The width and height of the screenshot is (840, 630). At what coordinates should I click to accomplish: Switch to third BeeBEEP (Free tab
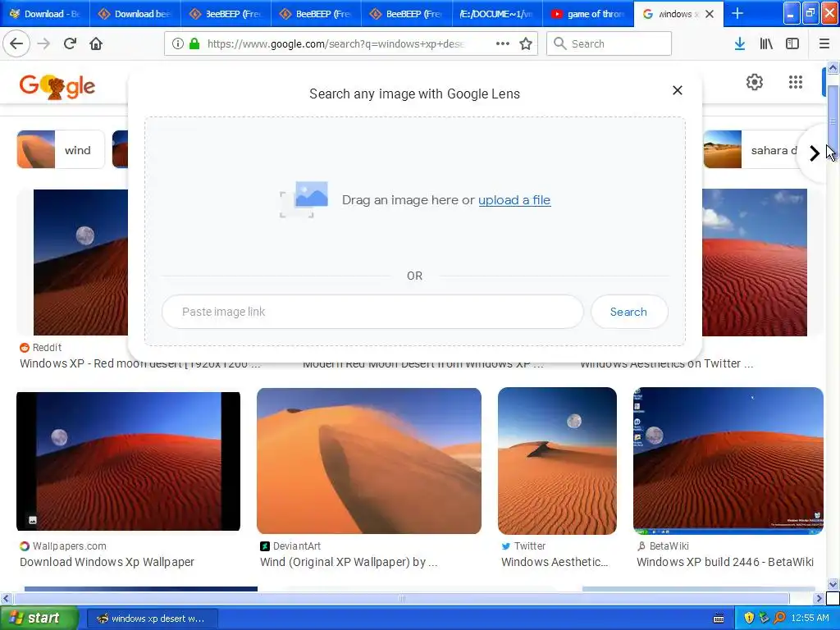[x=406, y=14]
